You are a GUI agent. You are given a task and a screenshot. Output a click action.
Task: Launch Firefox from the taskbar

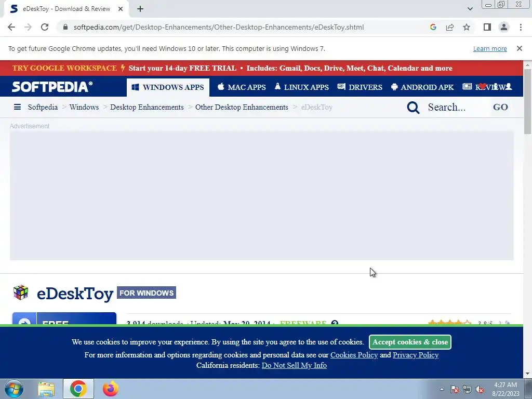(111, 389)
